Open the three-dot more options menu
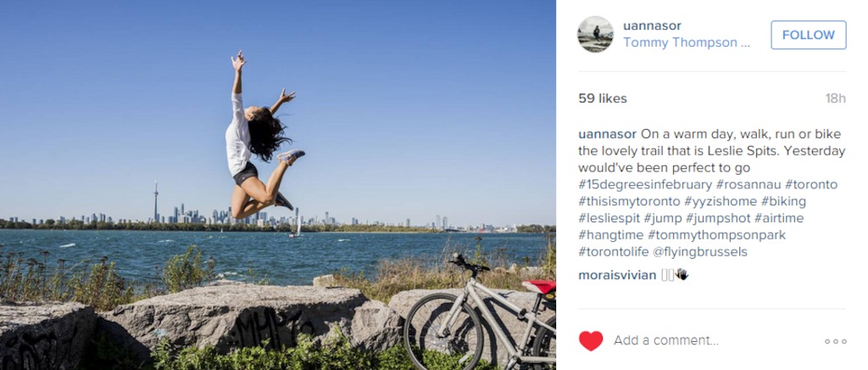 point(835,341)
